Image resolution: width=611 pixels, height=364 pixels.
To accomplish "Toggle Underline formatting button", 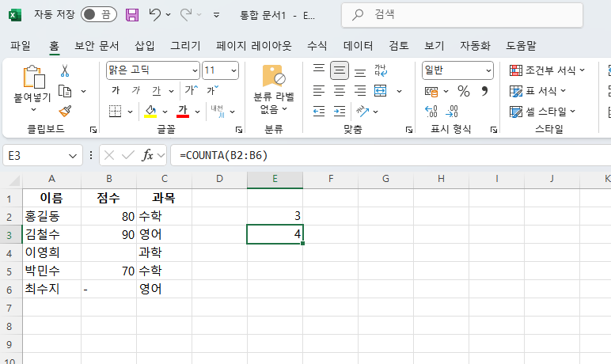I will [156, 91].
